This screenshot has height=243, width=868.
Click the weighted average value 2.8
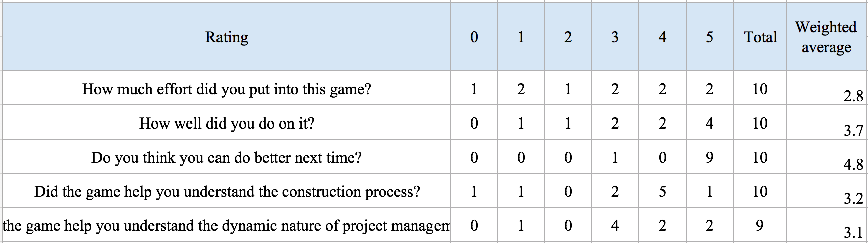826,88
